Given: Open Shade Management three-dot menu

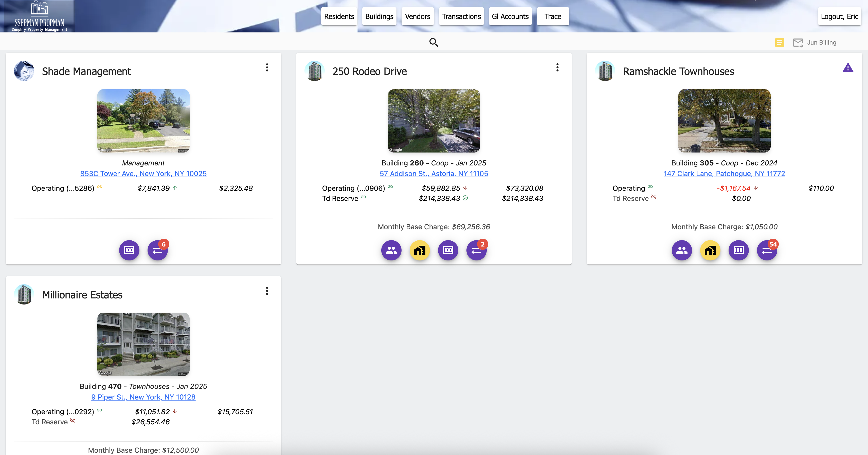Looking at the screenshot, I should (267, 67).
